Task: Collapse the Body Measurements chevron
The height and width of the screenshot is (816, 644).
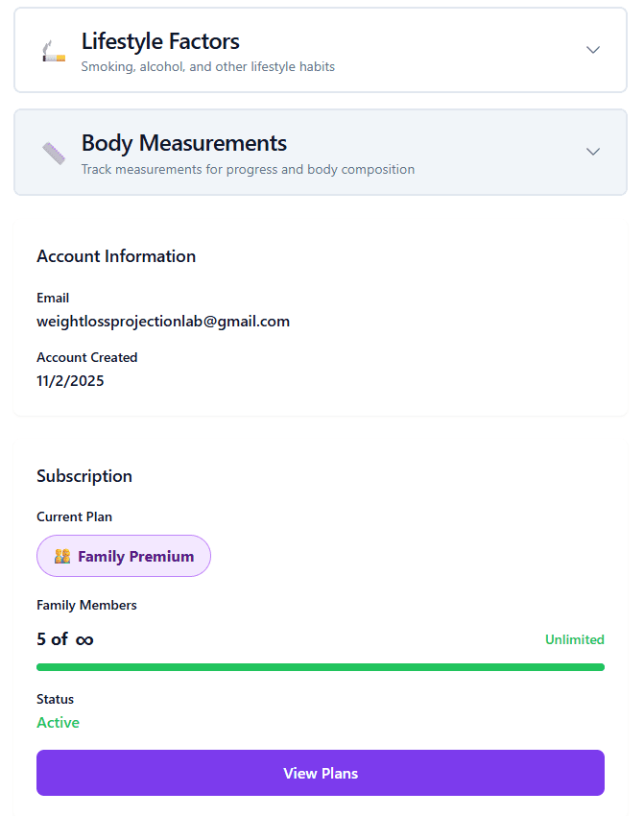Action: (x=593, y=152)
